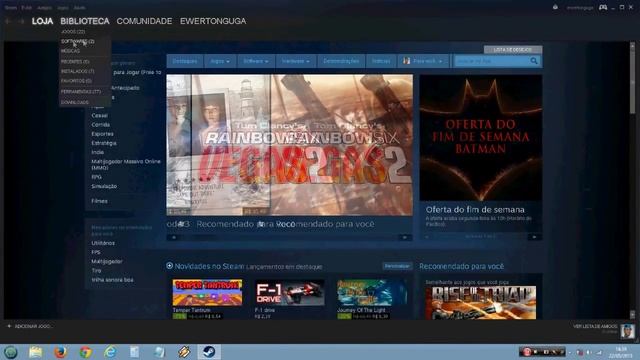Open the Simulação genre link

[104, 186]
